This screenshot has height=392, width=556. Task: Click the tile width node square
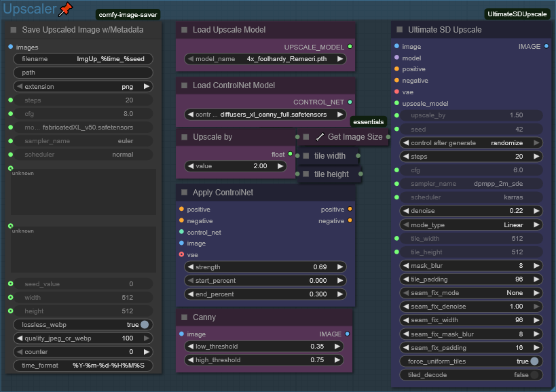[306, 156]
